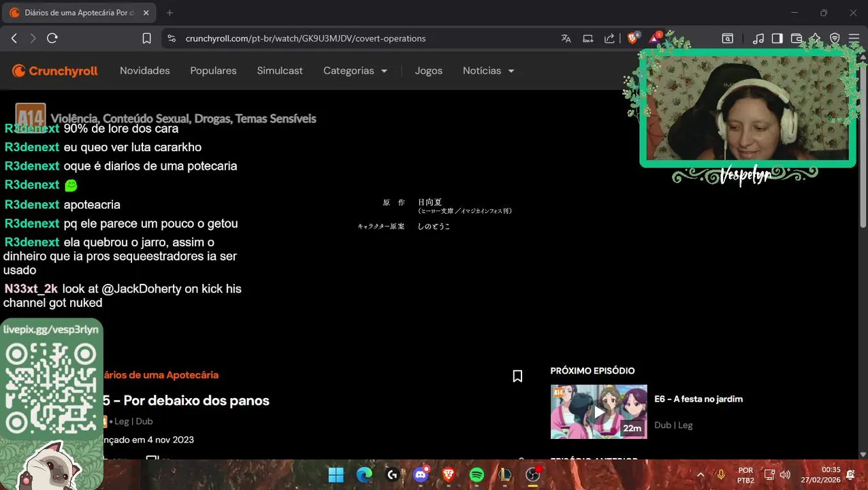Open Microsoft Edge from taskbar
The height and width of the screenshot is (490, 868).
click(x=364, y=475)
